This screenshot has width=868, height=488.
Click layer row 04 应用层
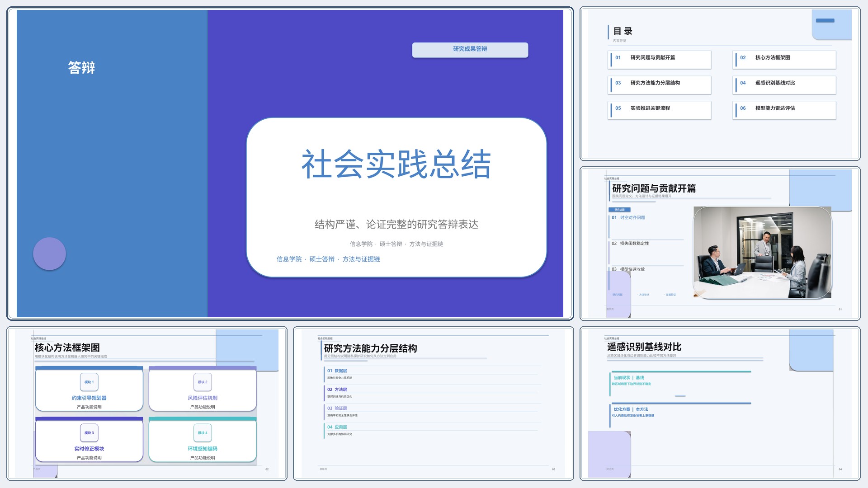click(x=432, y=430)
